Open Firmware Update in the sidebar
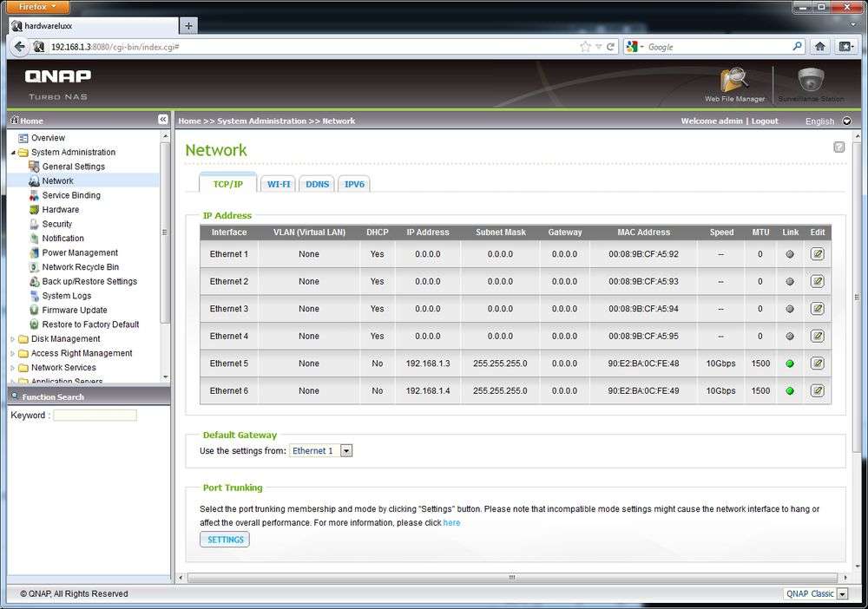The height and width of the screenshot is (609, 868). tap(74, 311)
